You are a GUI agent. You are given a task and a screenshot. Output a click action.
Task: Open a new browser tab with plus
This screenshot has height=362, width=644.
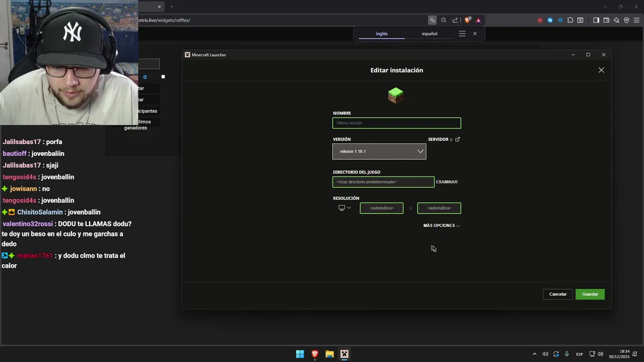pos(172,7)
